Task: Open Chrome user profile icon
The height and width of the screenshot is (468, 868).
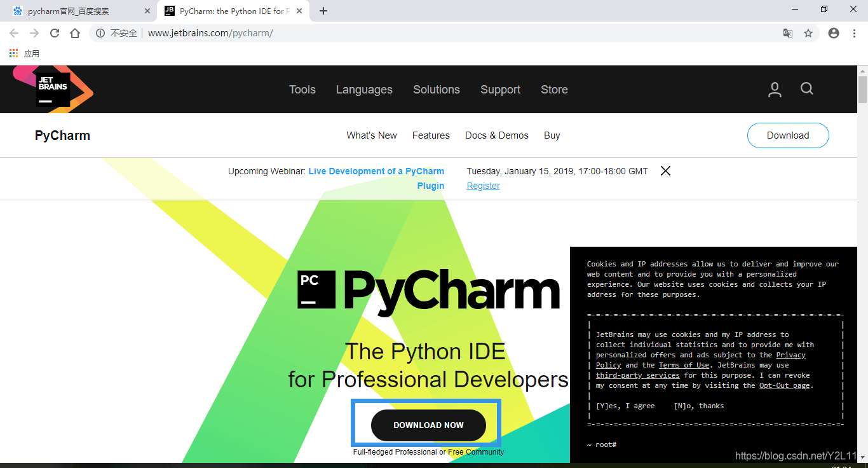Action: click(834, 33)
